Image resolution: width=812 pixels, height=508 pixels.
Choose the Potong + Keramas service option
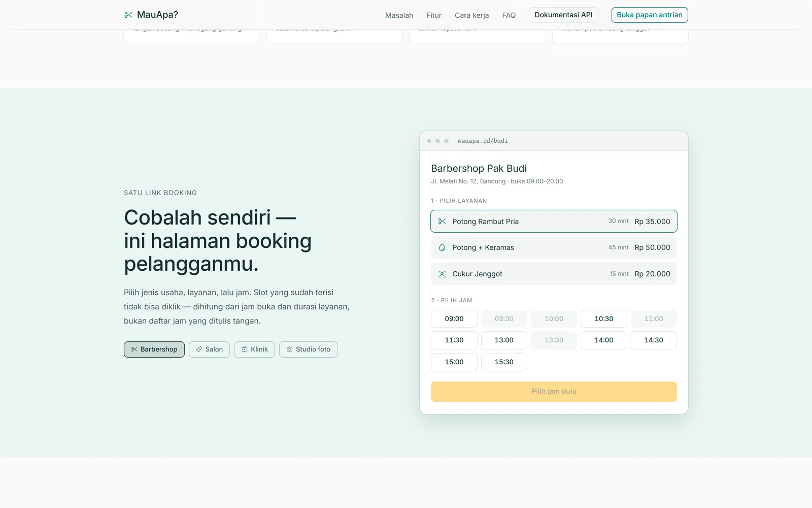[x=554, y=247]
